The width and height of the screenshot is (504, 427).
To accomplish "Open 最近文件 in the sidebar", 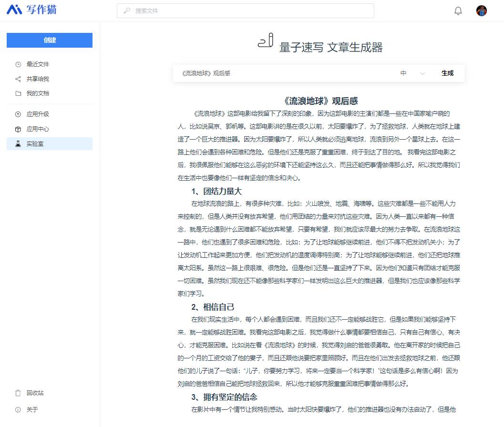I will (x=38, y=64).
